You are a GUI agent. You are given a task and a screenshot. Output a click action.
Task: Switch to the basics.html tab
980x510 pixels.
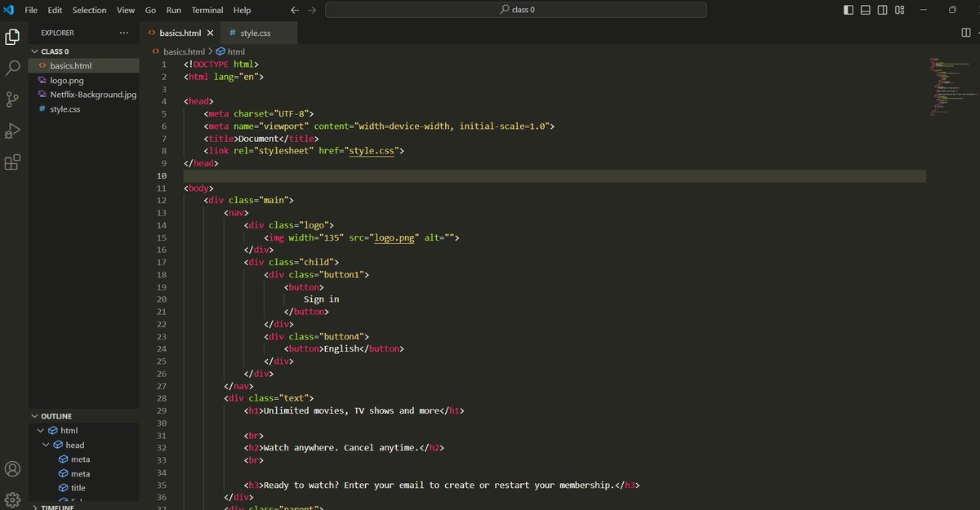(x=180, y=33)
